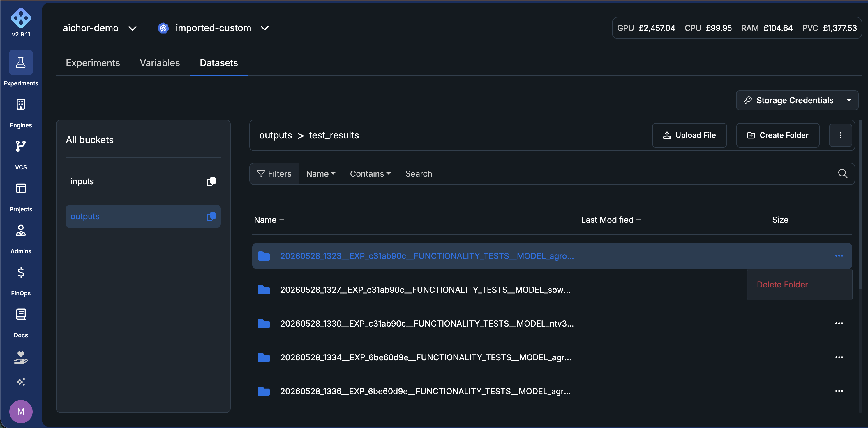Open the 20260528_1336 EXP_6be60d9e folder

pos(425,391)
